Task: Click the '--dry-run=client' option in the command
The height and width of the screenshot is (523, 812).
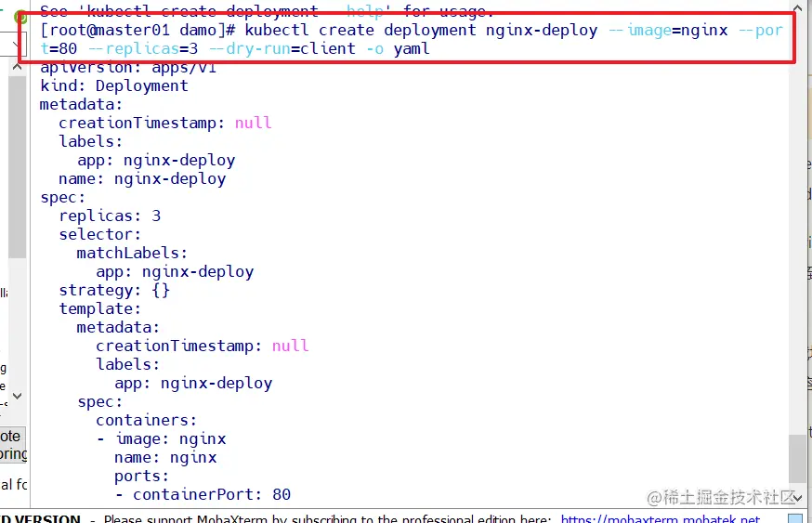Action: tap(282, 48)
